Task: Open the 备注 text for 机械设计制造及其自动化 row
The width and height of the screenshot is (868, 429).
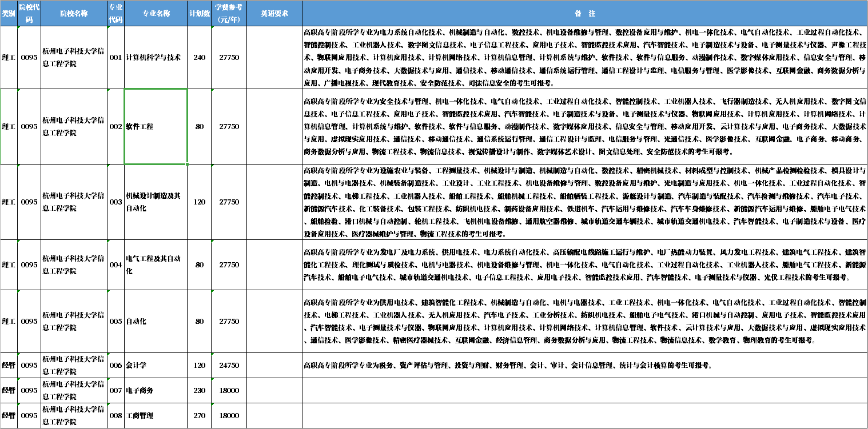Action: [584, 202]
